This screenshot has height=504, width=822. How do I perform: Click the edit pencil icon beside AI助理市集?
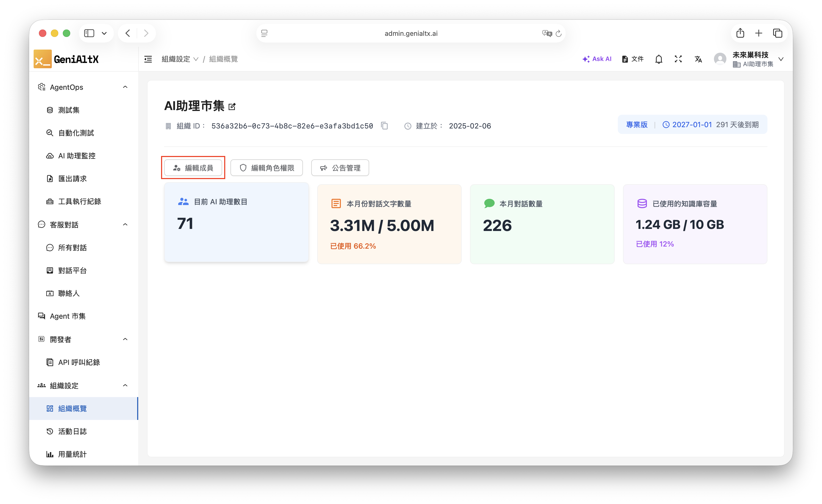(232, 107)
